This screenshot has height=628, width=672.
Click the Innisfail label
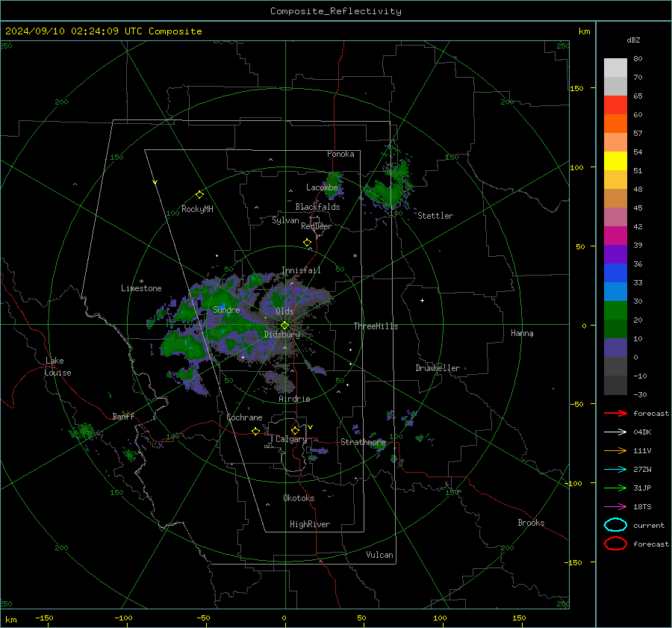click(301, 270)
